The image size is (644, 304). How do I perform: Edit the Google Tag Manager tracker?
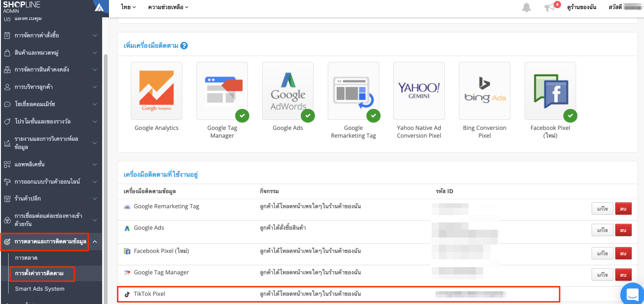click(x=603, y=275)
